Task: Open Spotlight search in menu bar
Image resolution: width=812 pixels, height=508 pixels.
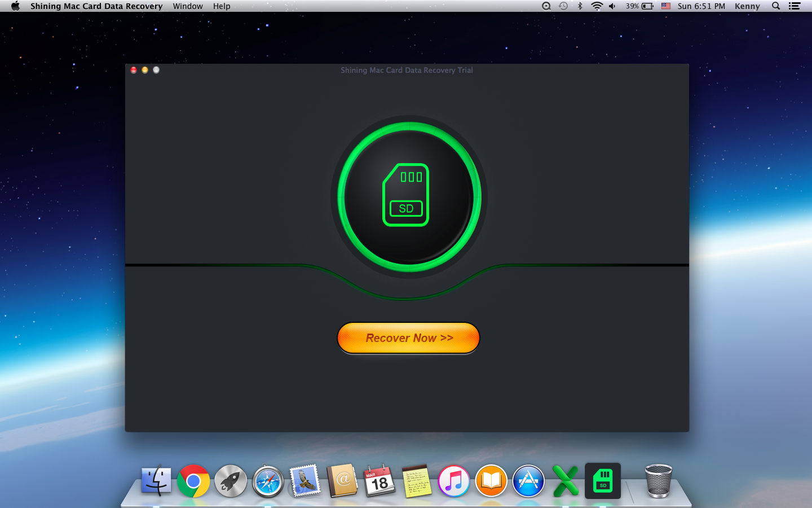Action: [776, 6]
